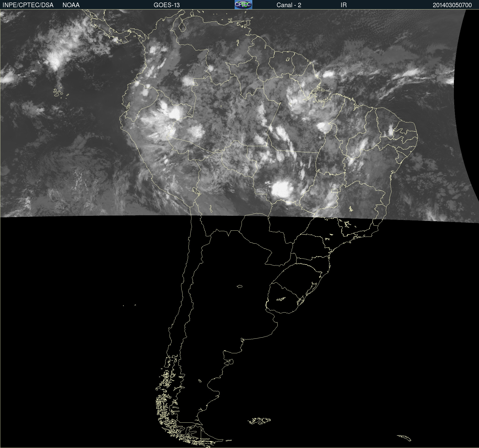The width and height of the screenshot is (479, 448).
Task: Click the NOAA label in header
Action: tap(71, 5)
